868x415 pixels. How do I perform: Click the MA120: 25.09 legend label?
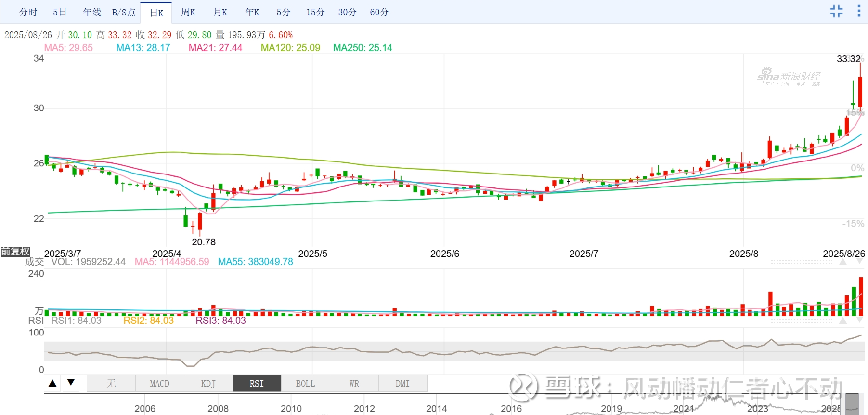tap(290, 48)
